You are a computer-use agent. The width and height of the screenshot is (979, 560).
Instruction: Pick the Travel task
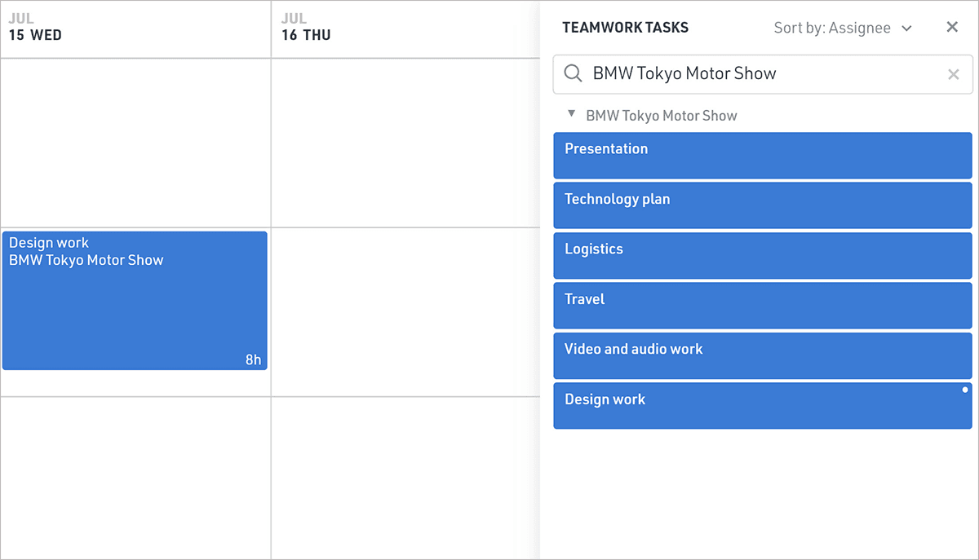(x=762, y=306)
